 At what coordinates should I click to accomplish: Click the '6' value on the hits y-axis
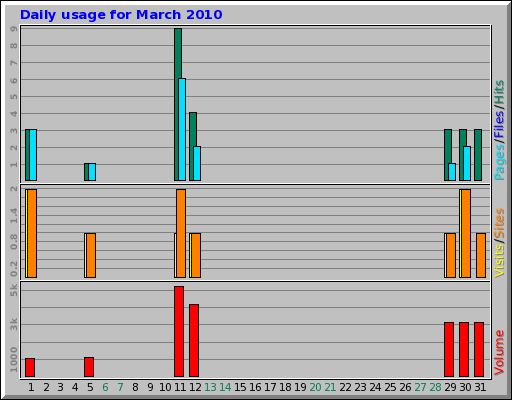(x=14, y=80)
